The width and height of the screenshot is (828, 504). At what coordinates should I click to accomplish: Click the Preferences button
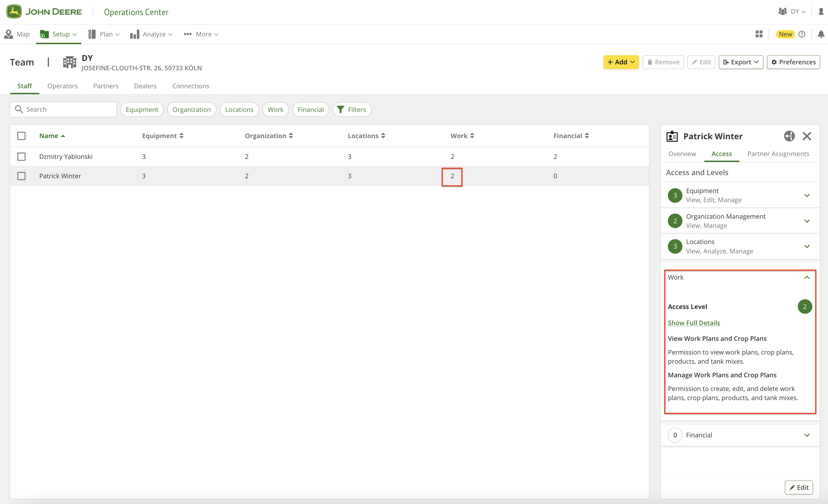point(793,62)
